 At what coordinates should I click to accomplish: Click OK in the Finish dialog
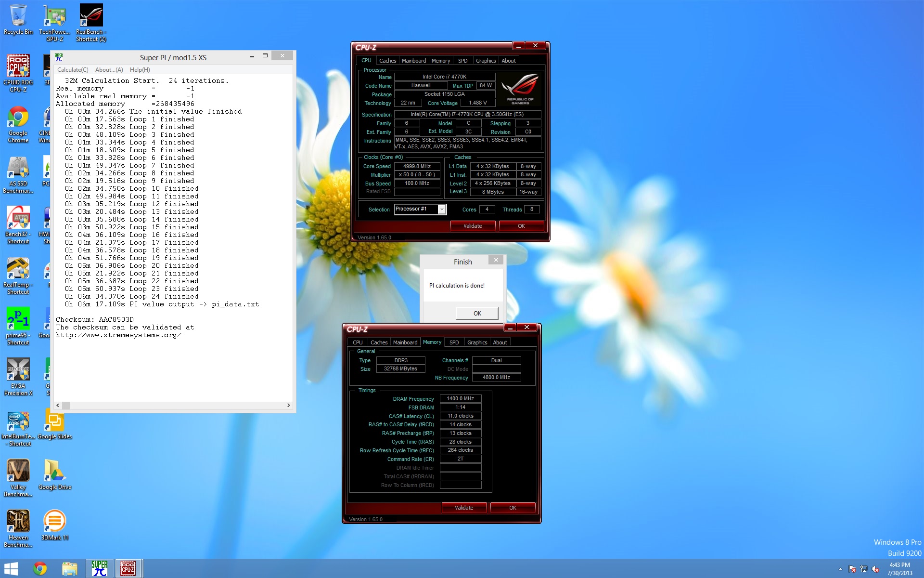point(477,313)
